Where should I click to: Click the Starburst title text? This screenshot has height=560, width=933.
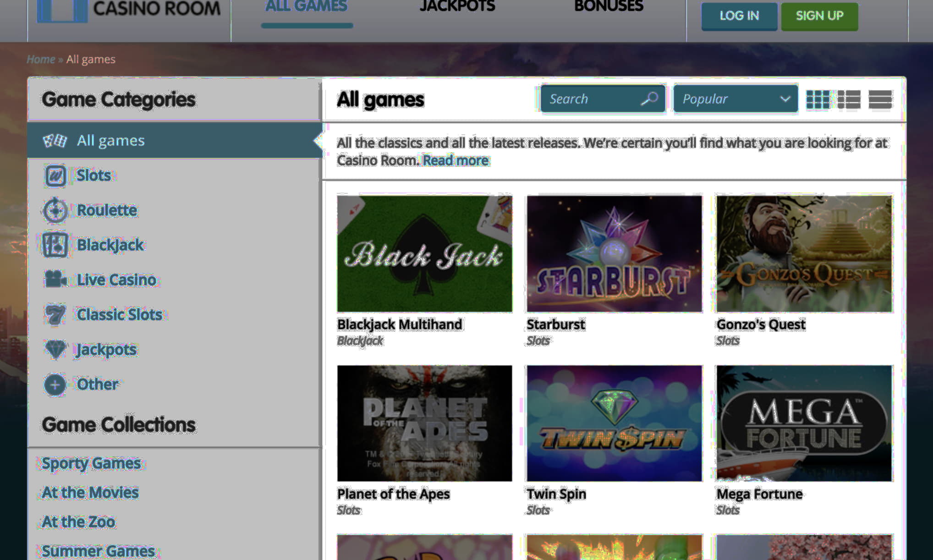[x=555, y=324]
